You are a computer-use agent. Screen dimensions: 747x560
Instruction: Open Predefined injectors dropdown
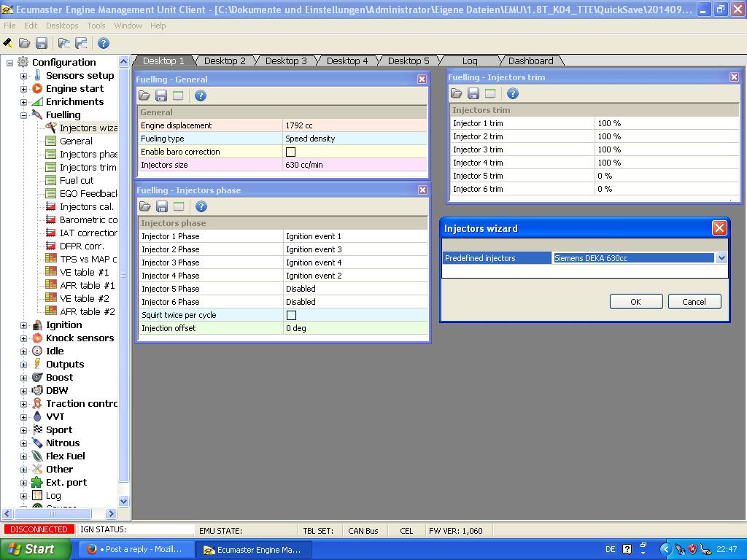[721, 258]
